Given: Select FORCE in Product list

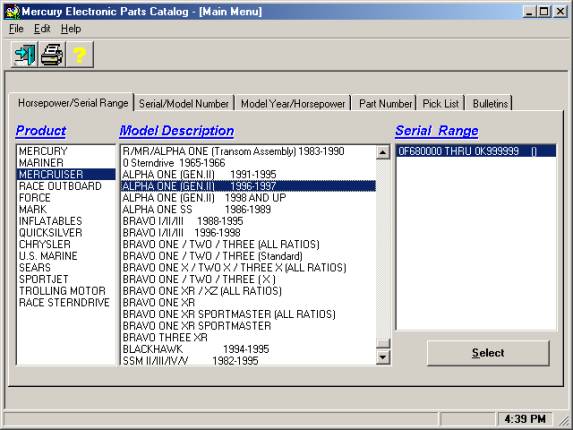Looking at the screenshot, I should (66, 198).
